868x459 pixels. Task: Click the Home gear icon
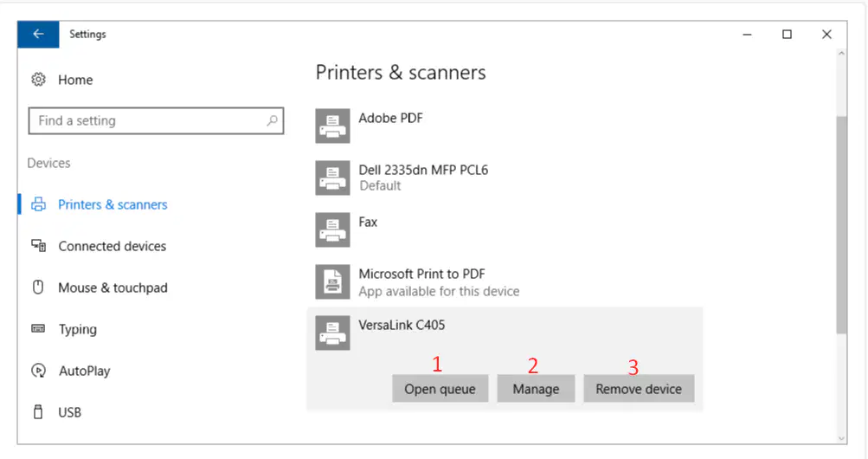click(x=38, y=80)
